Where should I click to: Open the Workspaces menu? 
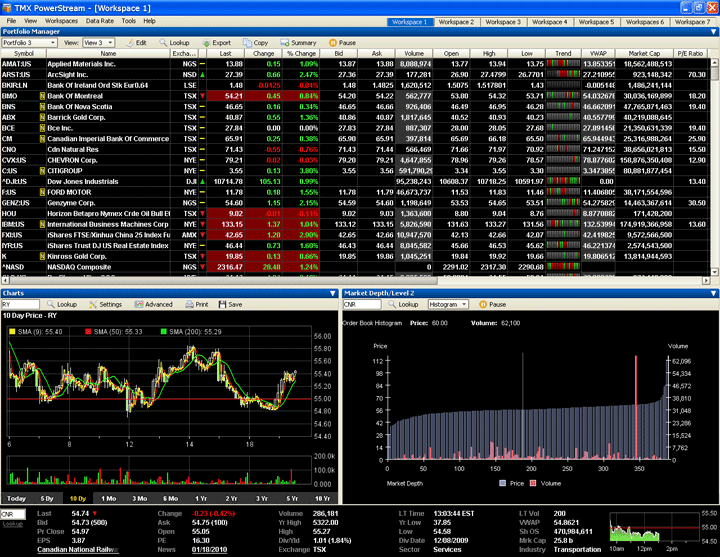coord(62,20)
